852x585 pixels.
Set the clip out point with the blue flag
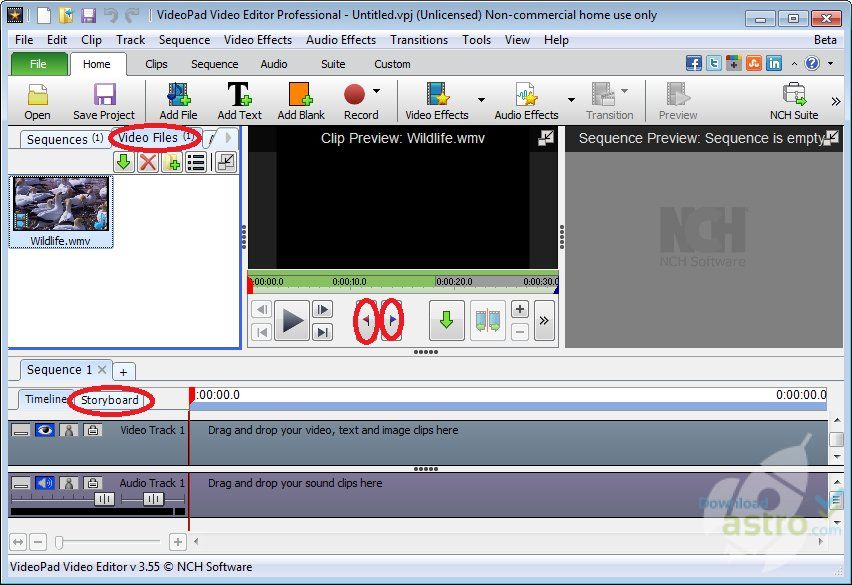pos(392,320)
